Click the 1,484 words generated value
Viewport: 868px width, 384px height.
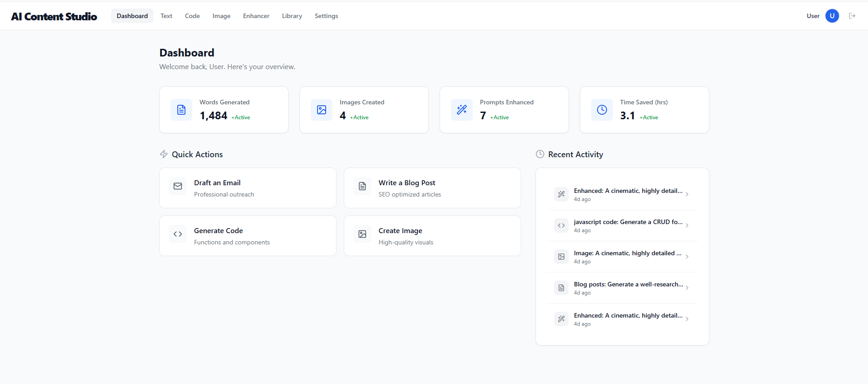click(x=213, y=116)
